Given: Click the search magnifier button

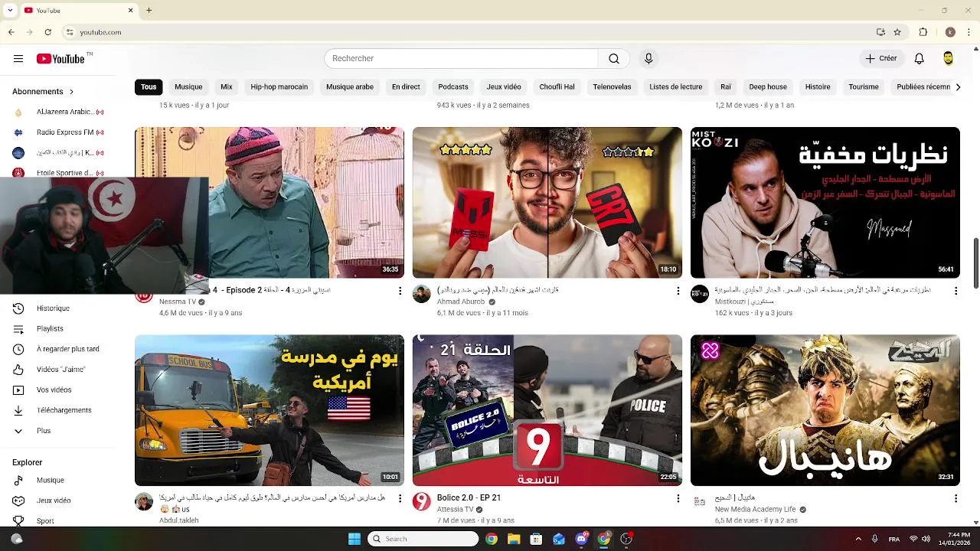Looking at the screenshot, I should pyautogui.click(x=614, y=59).
